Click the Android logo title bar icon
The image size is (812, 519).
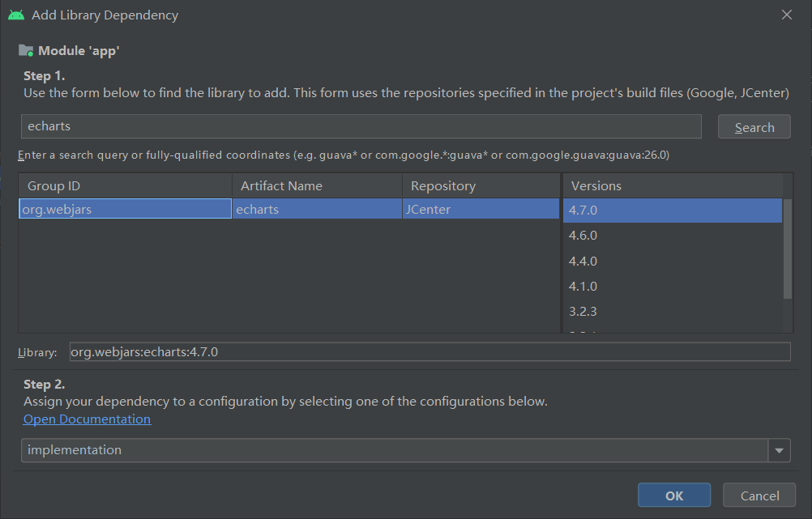[x=16, y=15]
